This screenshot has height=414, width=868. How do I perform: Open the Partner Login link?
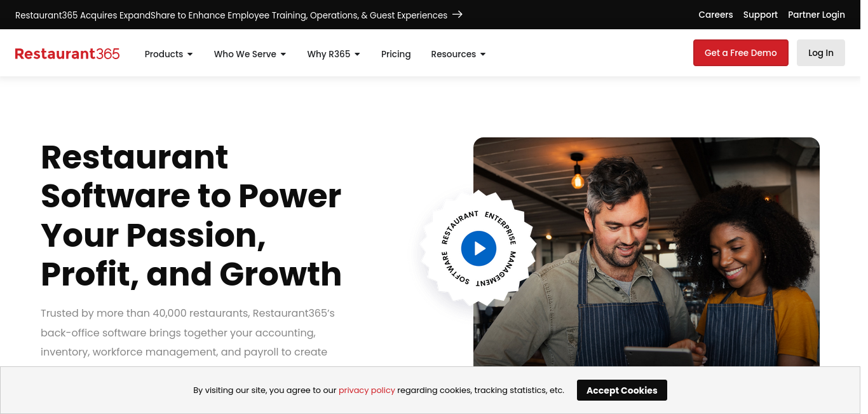pos(817,15)
